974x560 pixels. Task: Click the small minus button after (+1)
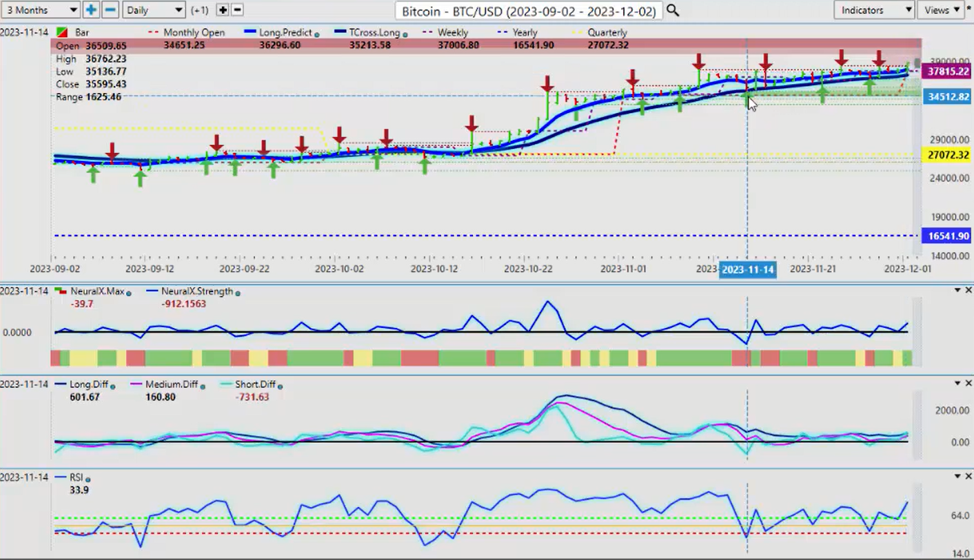pyautogui.click(x=237, y=10)
